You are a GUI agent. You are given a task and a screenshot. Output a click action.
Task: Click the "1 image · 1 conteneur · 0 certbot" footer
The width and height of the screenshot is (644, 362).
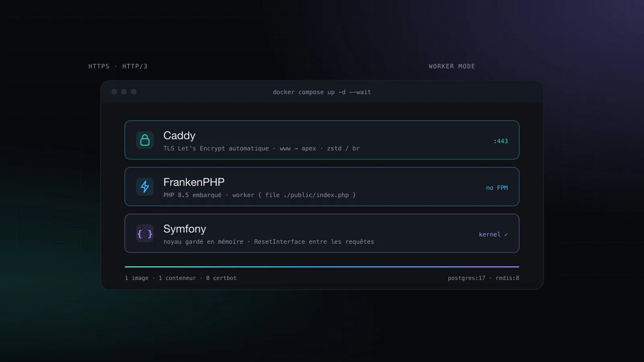pyautogui.click(x=181, y=278)
